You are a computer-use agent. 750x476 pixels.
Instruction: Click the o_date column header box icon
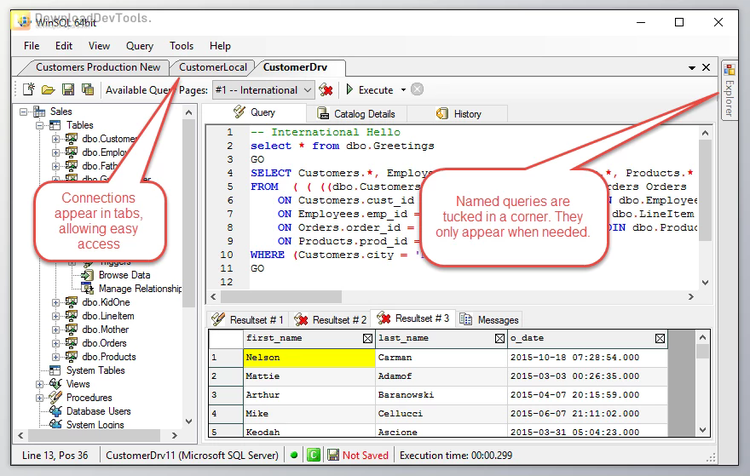pyautogui.click(x=660, y=339)
